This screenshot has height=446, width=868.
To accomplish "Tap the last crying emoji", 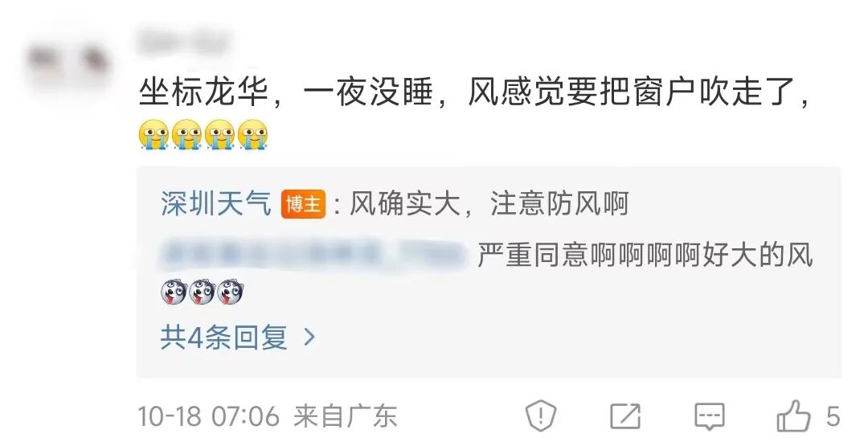I will (x=253, y=136).
